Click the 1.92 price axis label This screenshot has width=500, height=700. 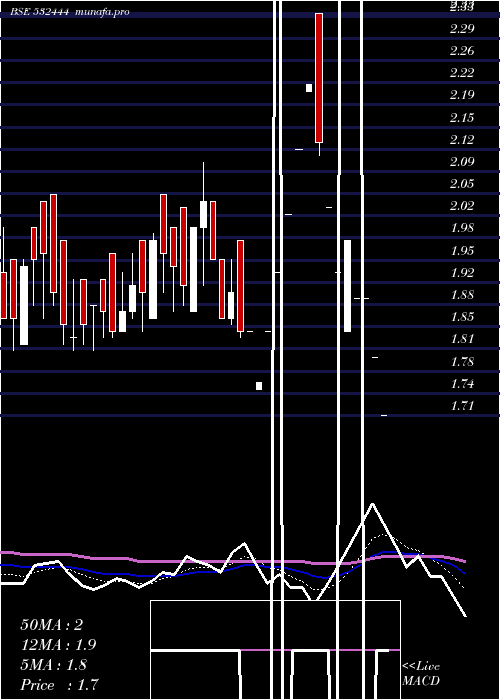pos(462,272)
